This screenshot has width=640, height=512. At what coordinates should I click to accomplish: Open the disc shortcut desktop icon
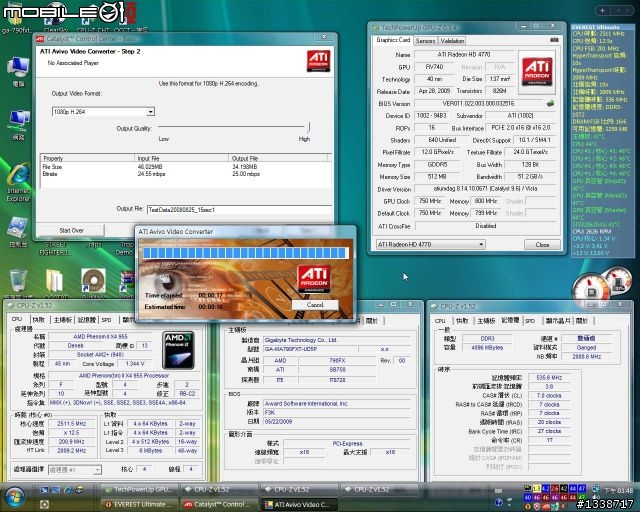pos(93,281)
